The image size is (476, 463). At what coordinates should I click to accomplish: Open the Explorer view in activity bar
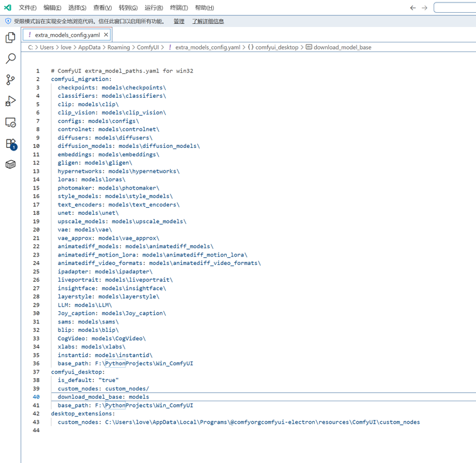point(10,37)
